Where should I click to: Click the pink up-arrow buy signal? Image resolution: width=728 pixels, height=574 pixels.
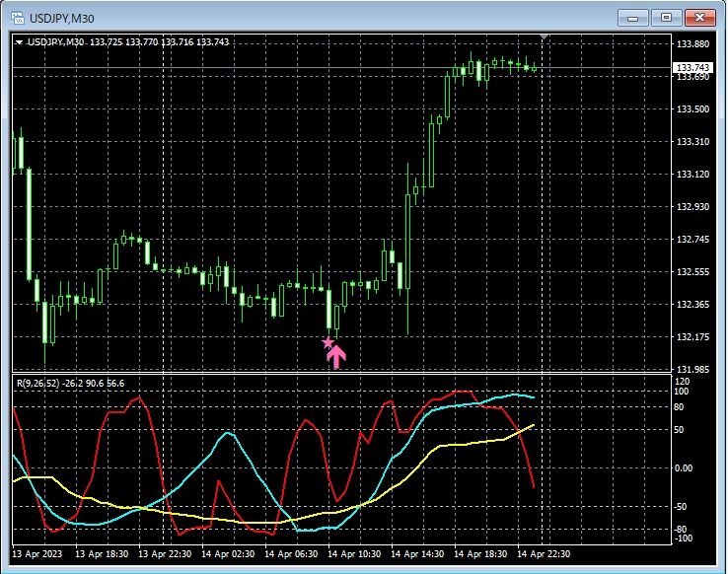point(336,357)
